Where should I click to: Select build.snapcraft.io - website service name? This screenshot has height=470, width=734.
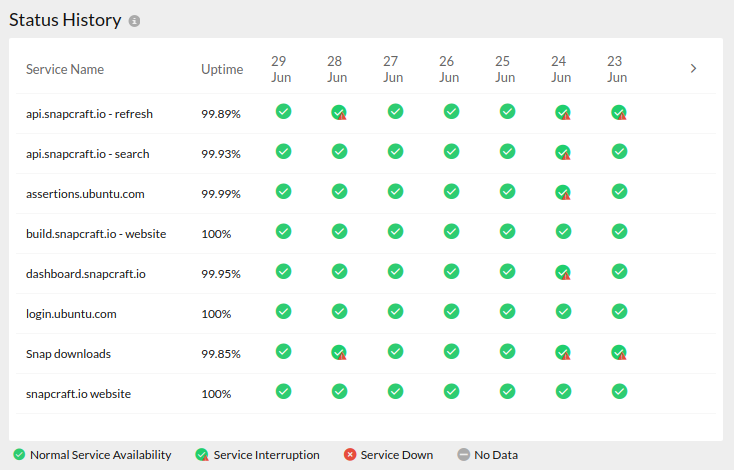(96, 234)
